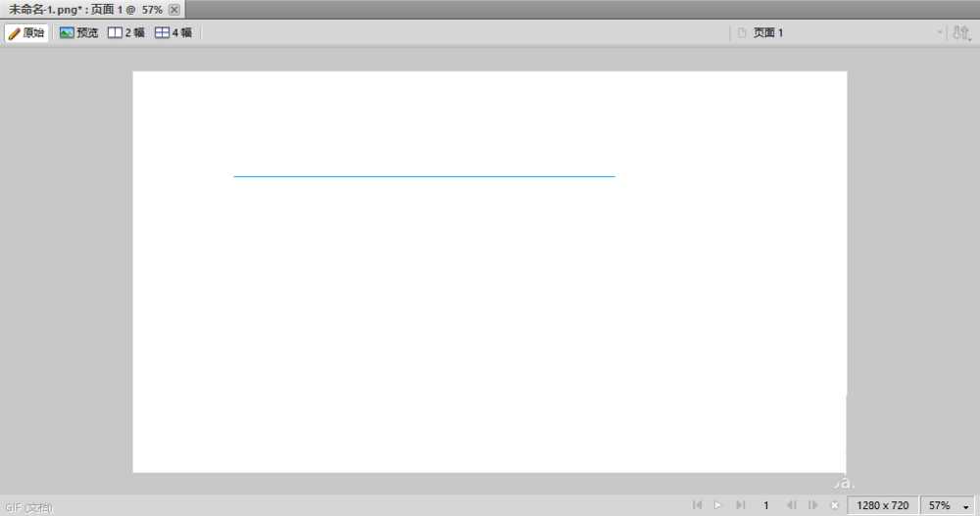The width and height of the screenshot is (980, 516).
Task: Go to the first frame
Action: 697,505
